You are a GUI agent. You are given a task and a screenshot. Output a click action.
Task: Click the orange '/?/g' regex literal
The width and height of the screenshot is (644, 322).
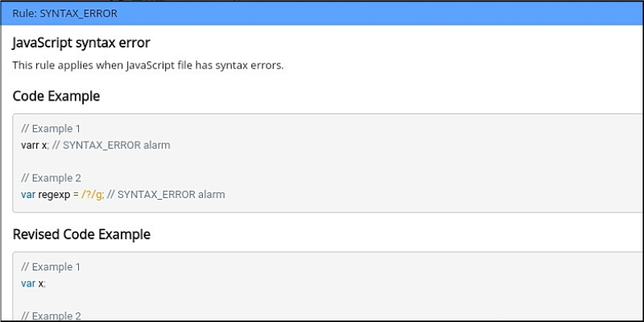93,194
